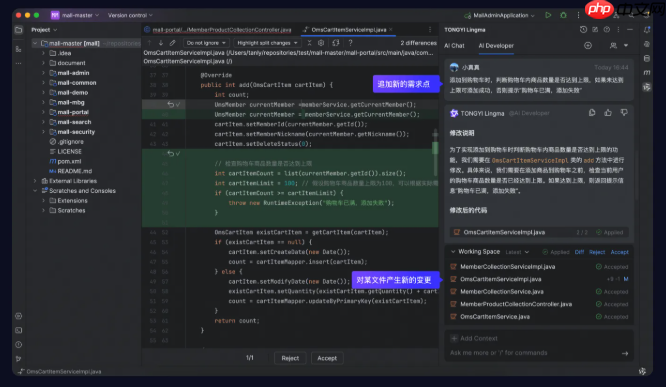Open the MemberProductCollectionController.java editor tab
Screen dimensions: 666x387
click(x=218, y=30)
